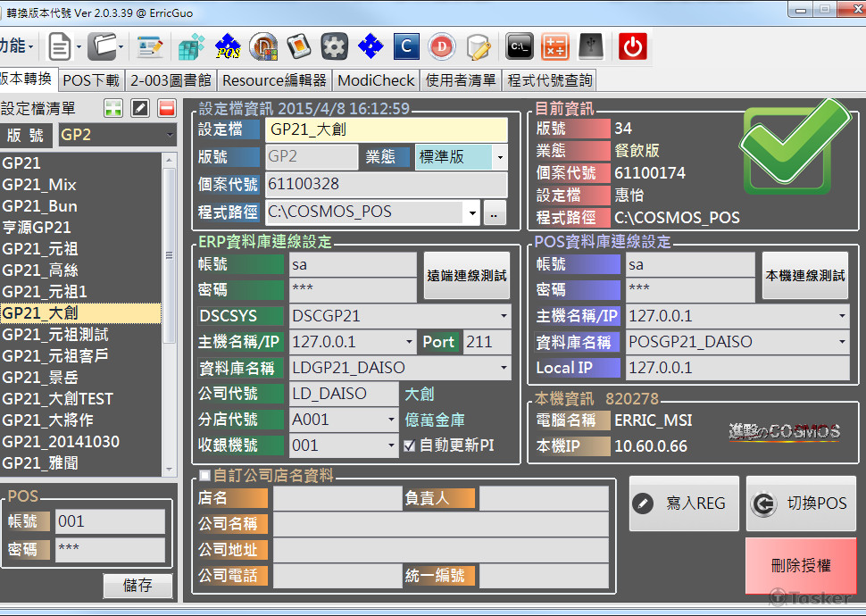Expand the 業態 標準版 dropdown

click(x=500, y=157)
